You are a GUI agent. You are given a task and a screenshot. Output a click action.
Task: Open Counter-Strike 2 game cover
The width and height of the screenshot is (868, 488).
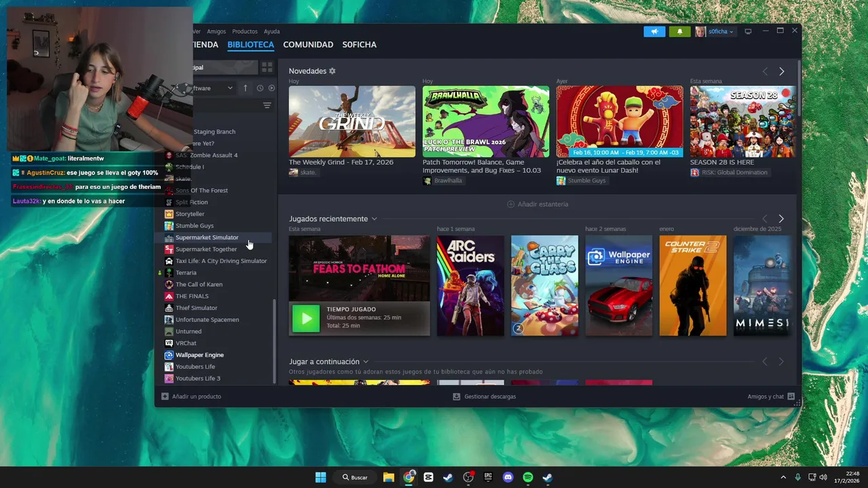point(692,285)
